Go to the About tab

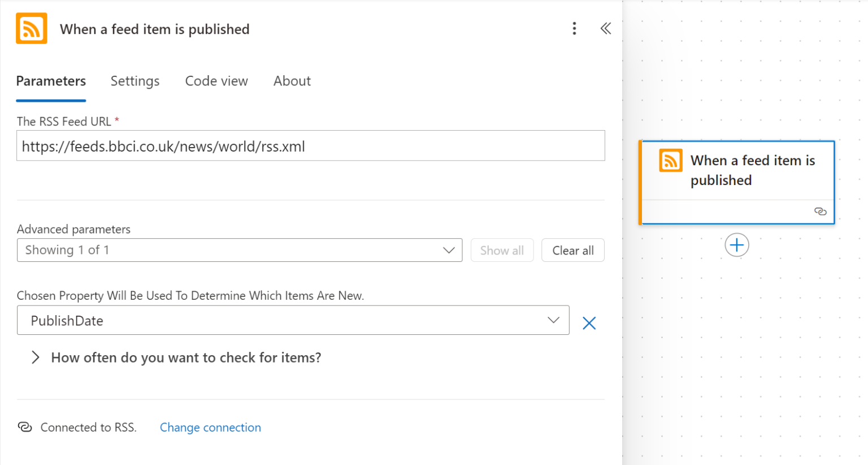point(292,81)
